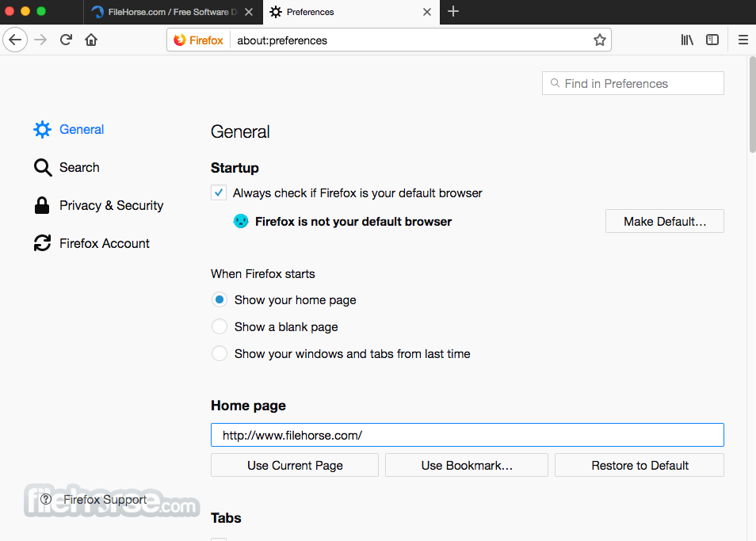Open the hamburger application menu

(x=743, y=40)
